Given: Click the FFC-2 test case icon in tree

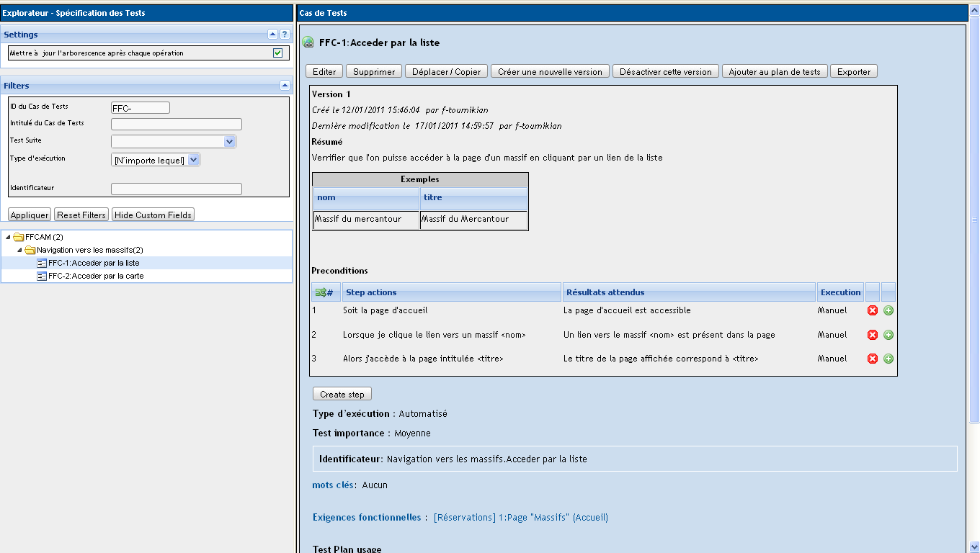Looking at the screenshot, I should (x=42, y=276).
